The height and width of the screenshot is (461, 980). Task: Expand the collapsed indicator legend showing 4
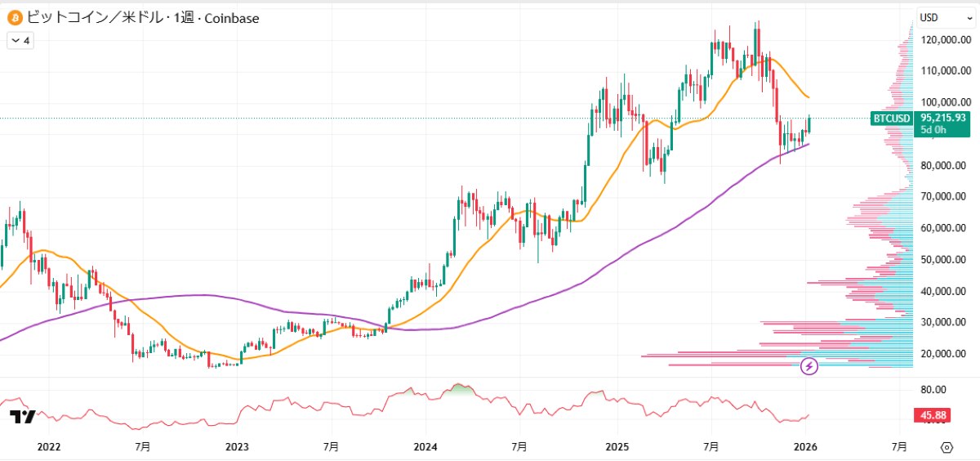click(20, 41)
